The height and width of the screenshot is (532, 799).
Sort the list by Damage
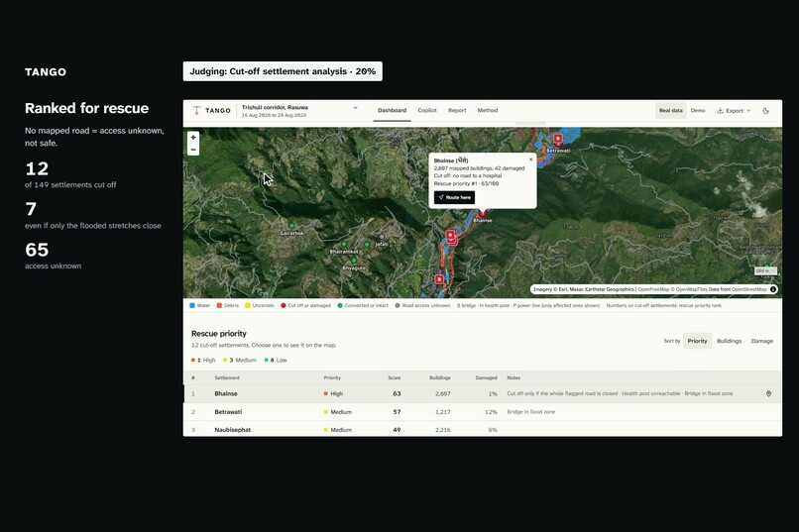pyautogui.click(x=761, y=341)
